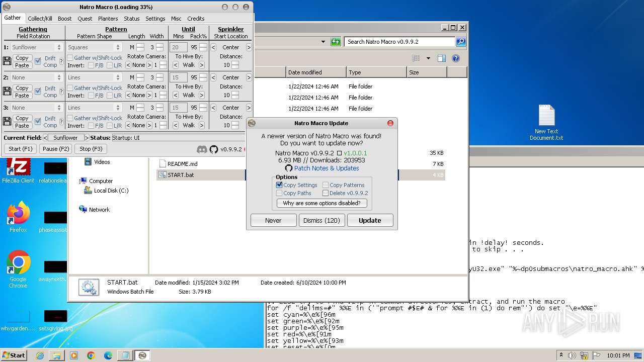This screenshot has width=644, height=362.
Task: Click the save icon for gathering field 3
Action: pos(7,122)
